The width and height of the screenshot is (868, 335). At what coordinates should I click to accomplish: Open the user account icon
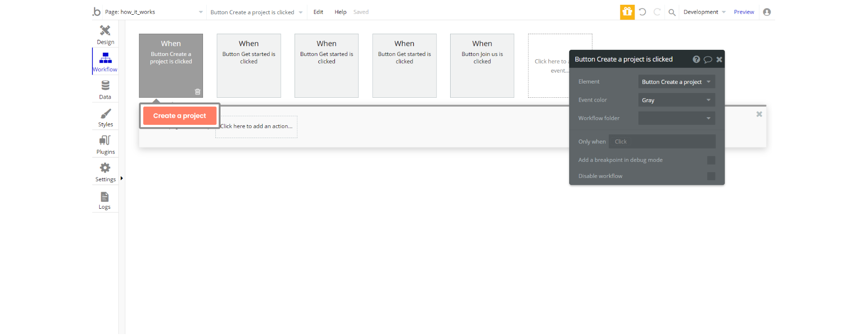tap(767, 12)
